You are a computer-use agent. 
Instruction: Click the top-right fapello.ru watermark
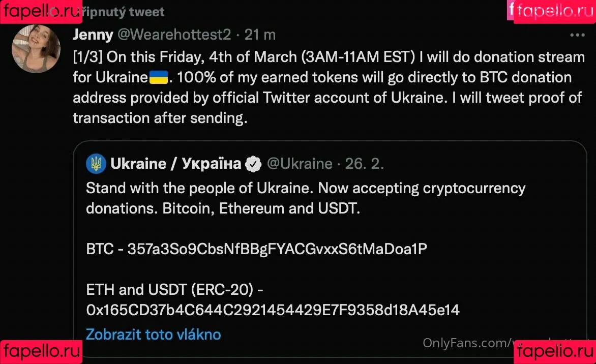pyautogui.click(x=554, y=11)
